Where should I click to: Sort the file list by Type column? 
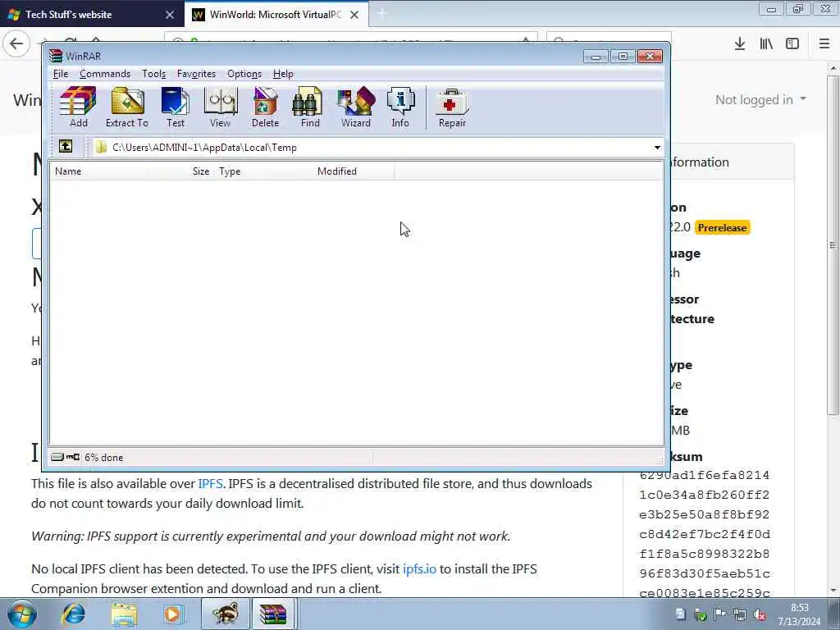[262, 171]
